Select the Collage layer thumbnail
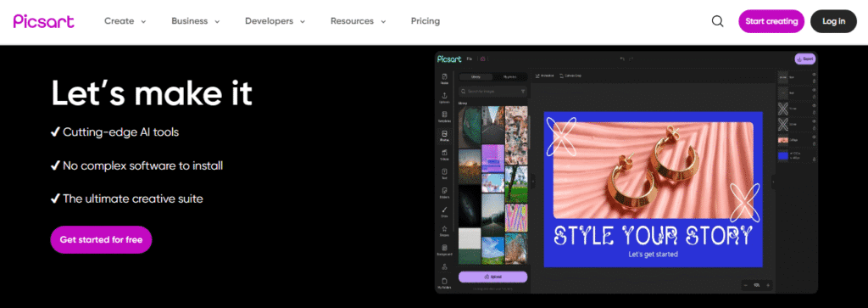Viewport: 868px width, 308px height. click(x=782, y=140)
